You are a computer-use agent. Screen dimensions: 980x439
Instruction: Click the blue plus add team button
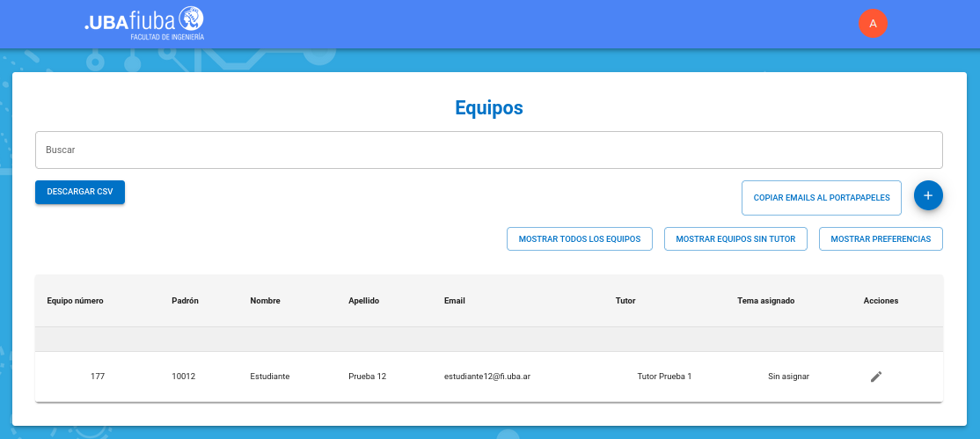[x=928, y=195]
